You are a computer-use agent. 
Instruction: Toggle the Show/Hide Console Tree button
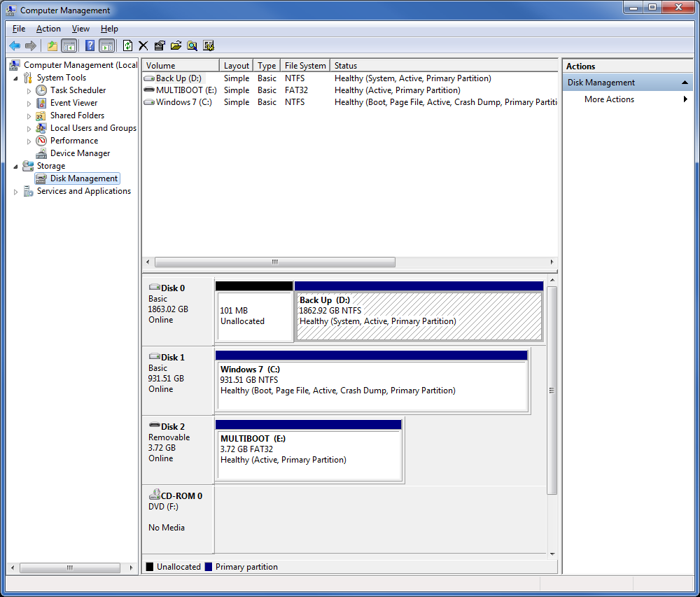(x=69, y=45)
